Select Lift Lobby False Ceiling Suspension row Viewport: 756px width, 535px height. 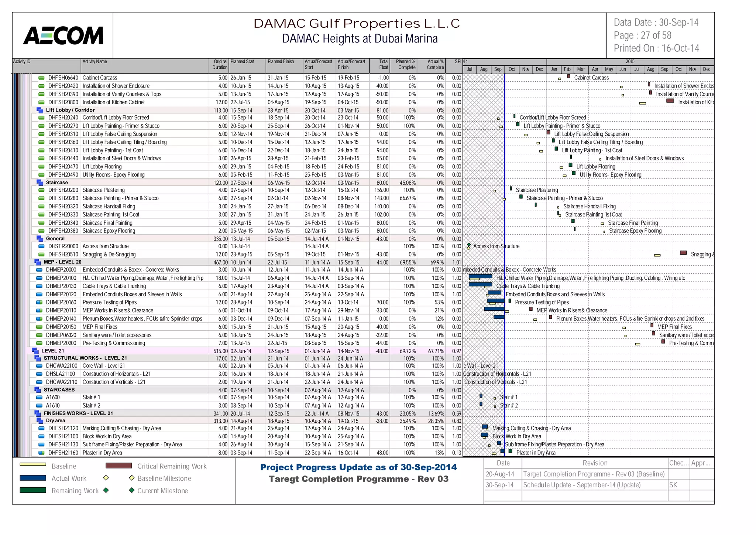pos(236,134)
